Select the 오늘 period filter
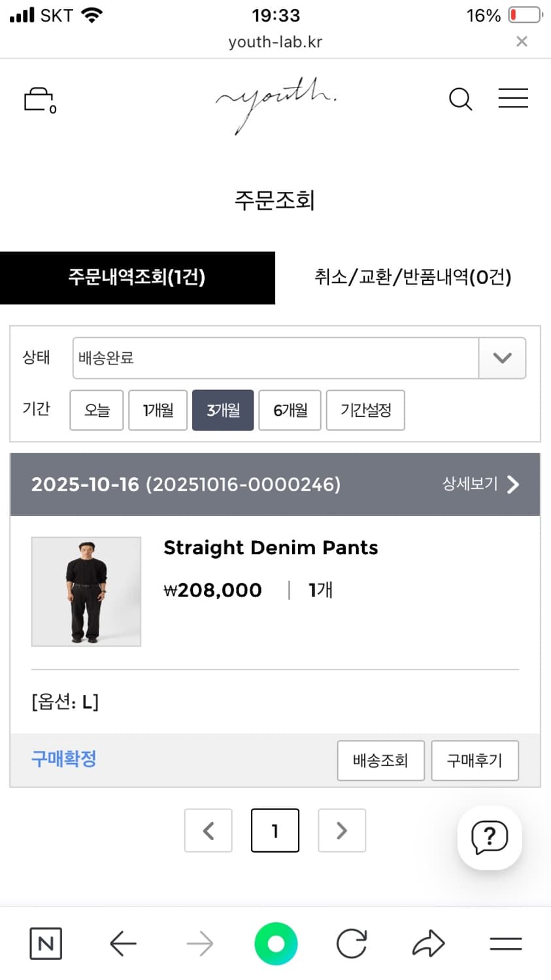Viewport: 551px width, 980px height. (x=97, y=410)
